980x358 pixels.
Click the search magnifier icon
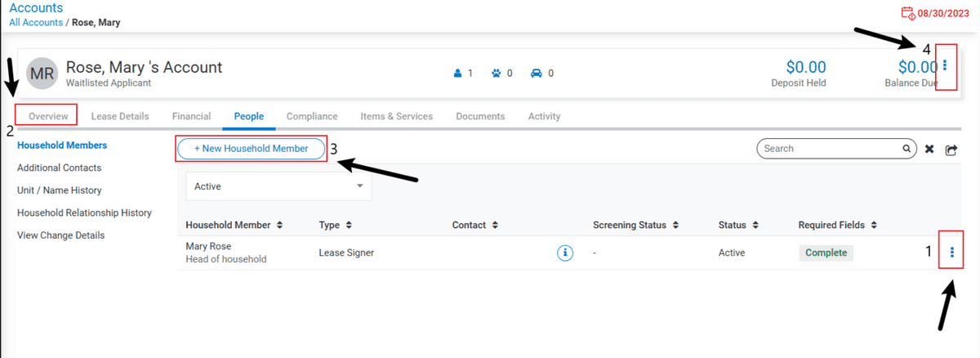(906, 149)
